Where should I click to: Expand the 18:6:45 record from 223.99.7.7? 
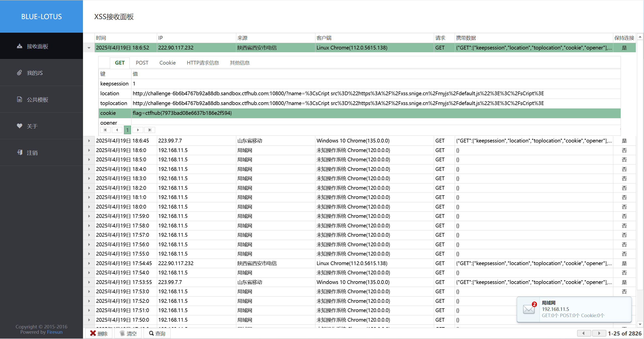[x=89, y=141]
